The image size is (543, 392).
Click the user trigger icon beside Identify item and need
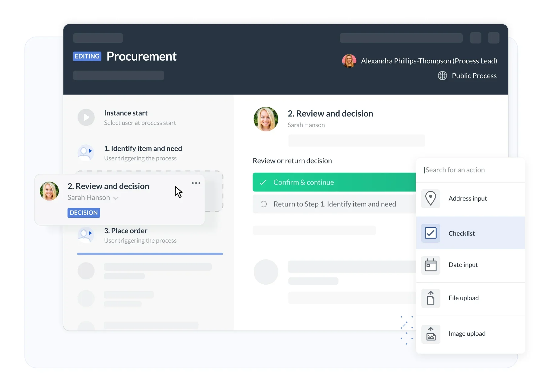86,153
